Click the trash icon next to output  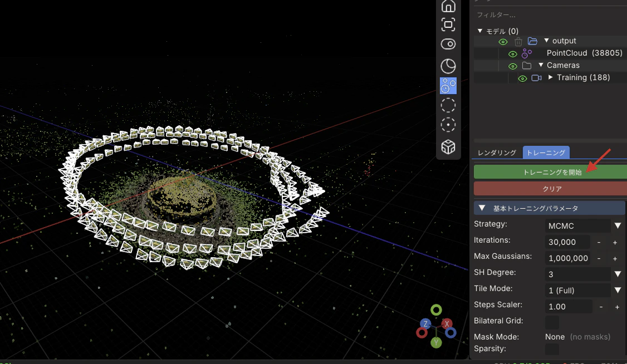point(518,41)
